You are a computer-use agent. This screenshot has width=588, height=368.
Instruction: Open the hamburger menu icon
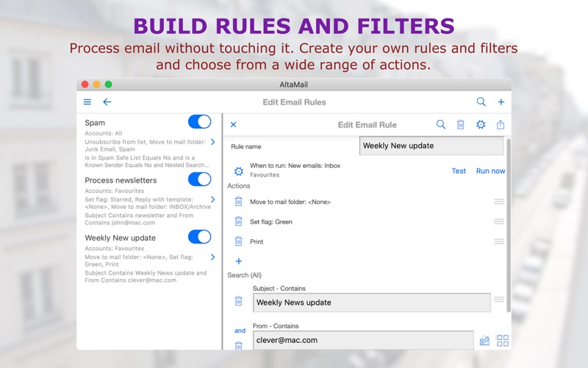(87, 102)
